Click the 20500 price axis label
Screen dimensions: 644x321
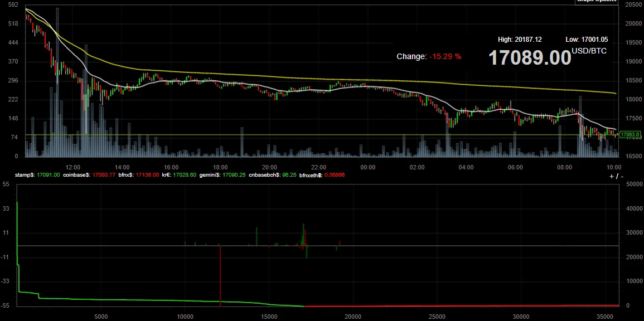(633, 4)
